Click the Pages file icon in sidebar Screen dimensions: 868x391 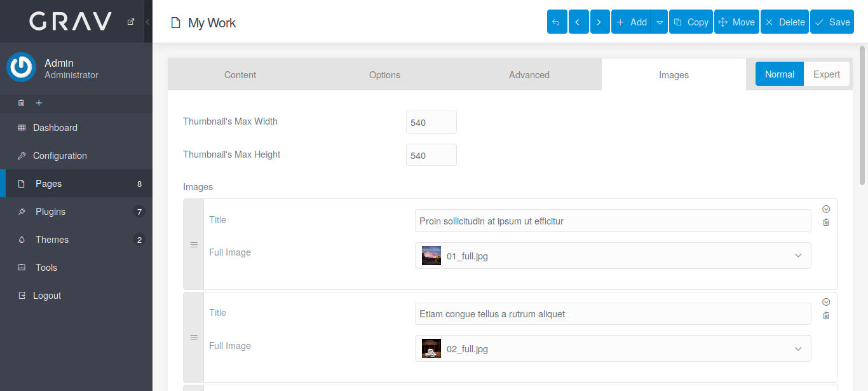[x=22, y=184]
